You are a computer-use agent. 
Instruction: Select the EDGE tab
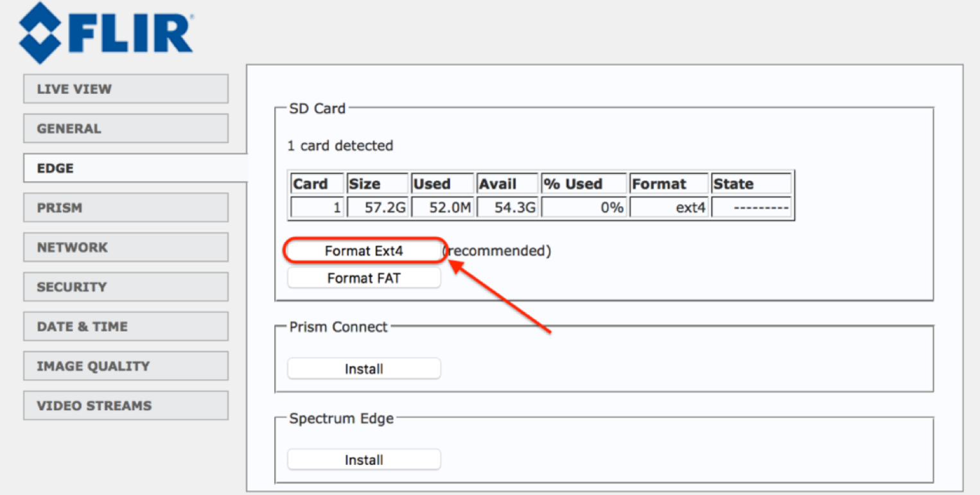point(135,168)
